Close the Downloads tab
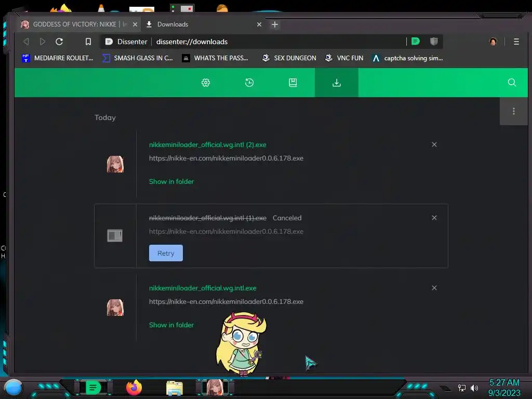Image resolution: width=532 pixels, height=399 pixels. tap(259, 24)
